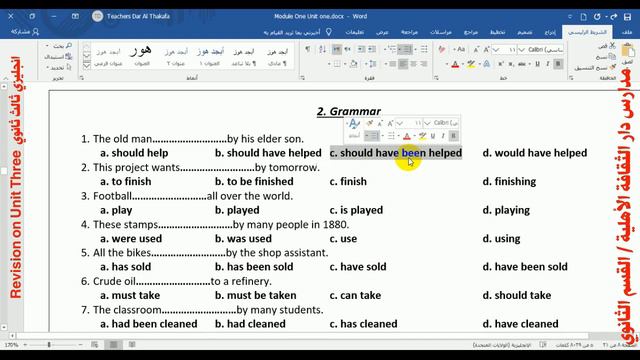This screenshot has width=640, height=360.
Task: Toggle Underline in the ribbon font group
Action: coord(538,64)
